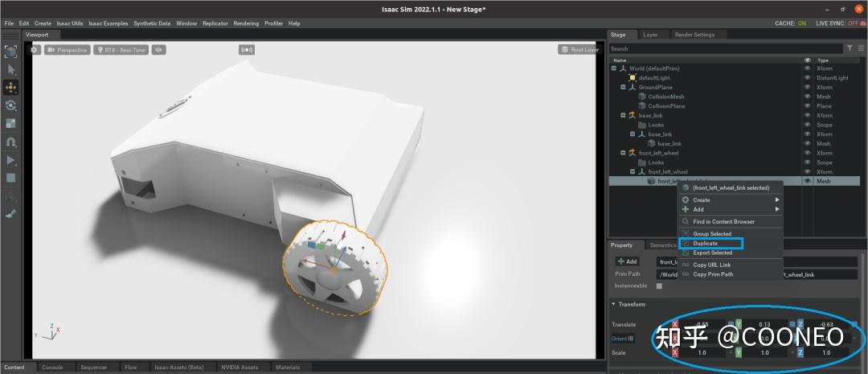Toggle visibility of top-level base_link Xform
This screenshot has height=374, width=868.
pos(808,116)
